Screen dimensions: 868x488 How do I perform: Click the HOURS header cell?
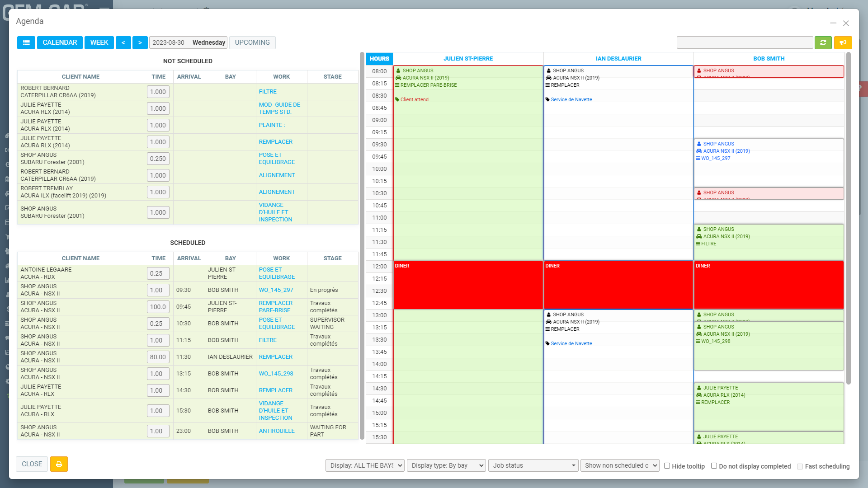[x=379, y=59]
